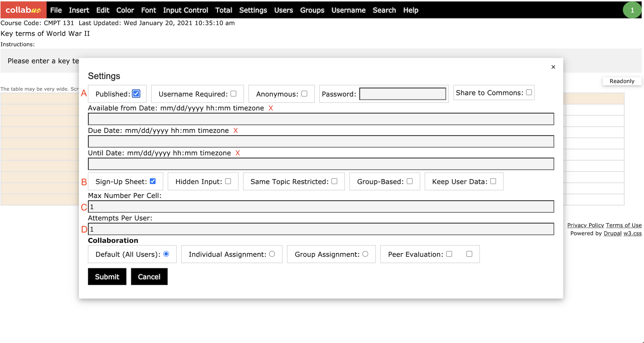Clear the Until Date with red X

pos(238,153)
